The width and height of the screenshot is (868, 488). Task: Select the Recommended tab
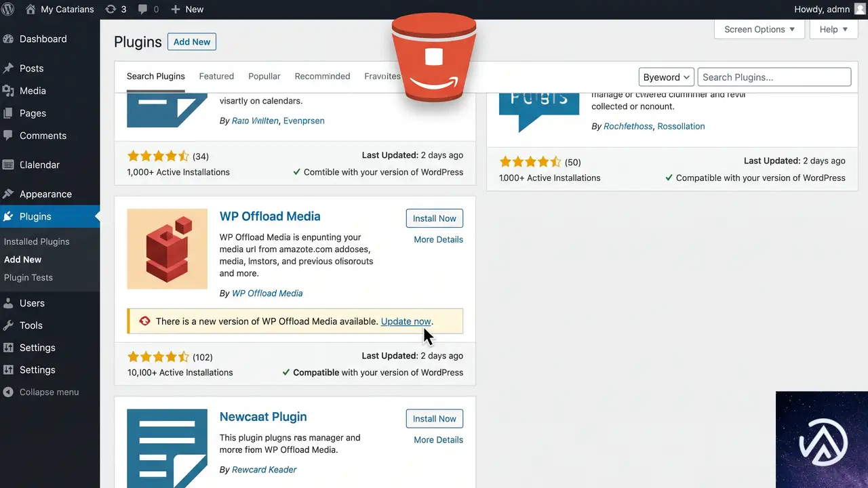coord(322,76)
